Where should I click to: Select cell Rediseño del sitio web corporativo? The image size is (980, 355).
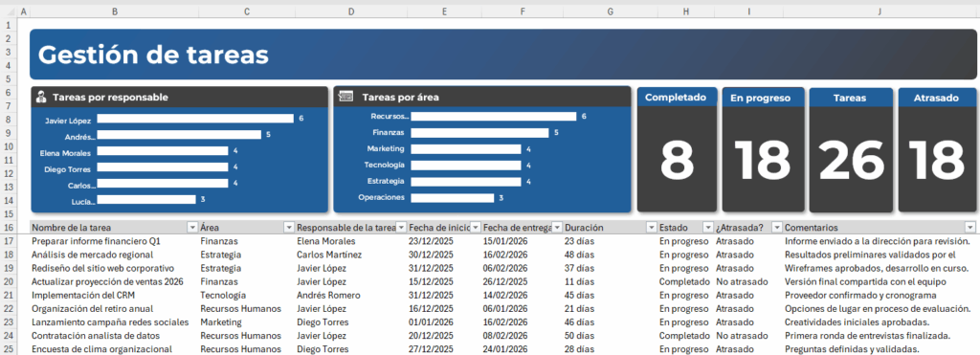[x=114, y=268]
